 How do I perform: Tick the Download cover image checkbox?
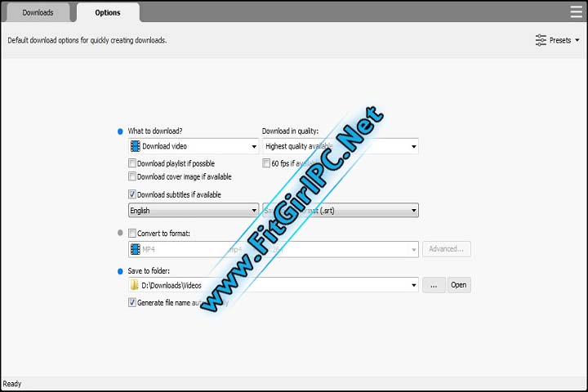click(x=132, y=176)
